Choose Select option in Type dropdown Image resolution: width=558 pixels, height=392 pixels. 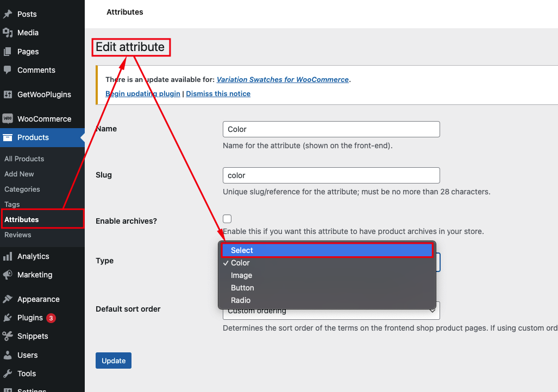[327, 250]
